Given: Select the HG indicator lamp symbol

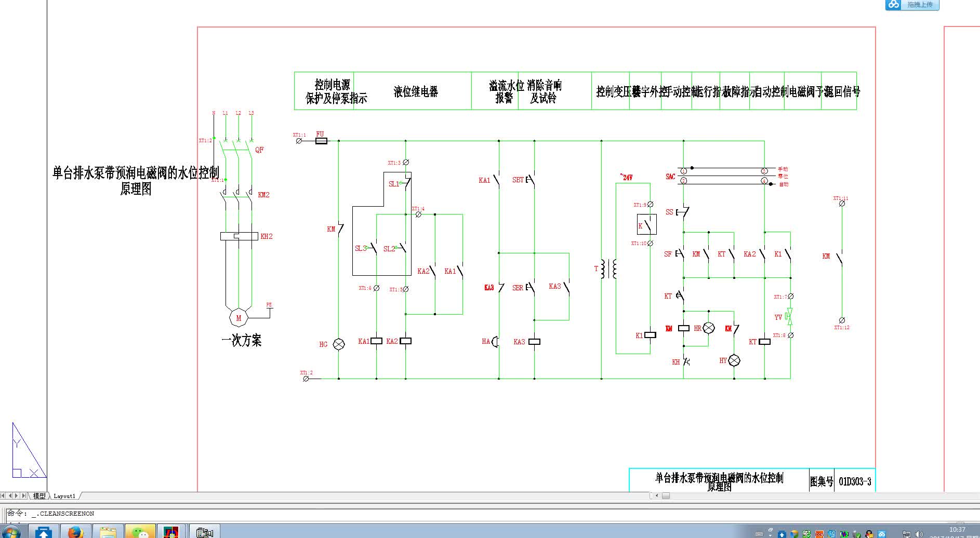Looking at the screenshot, I should [338, 344].
